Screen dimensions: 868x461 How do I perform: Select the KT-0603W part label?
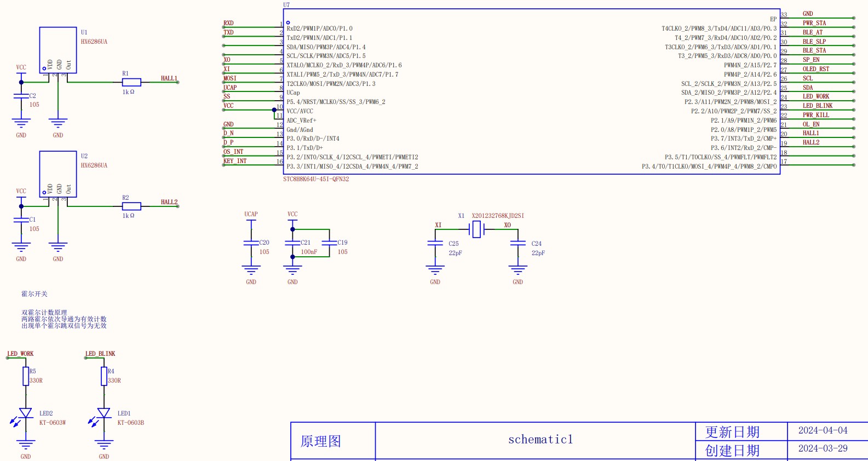tap(53, 423)
